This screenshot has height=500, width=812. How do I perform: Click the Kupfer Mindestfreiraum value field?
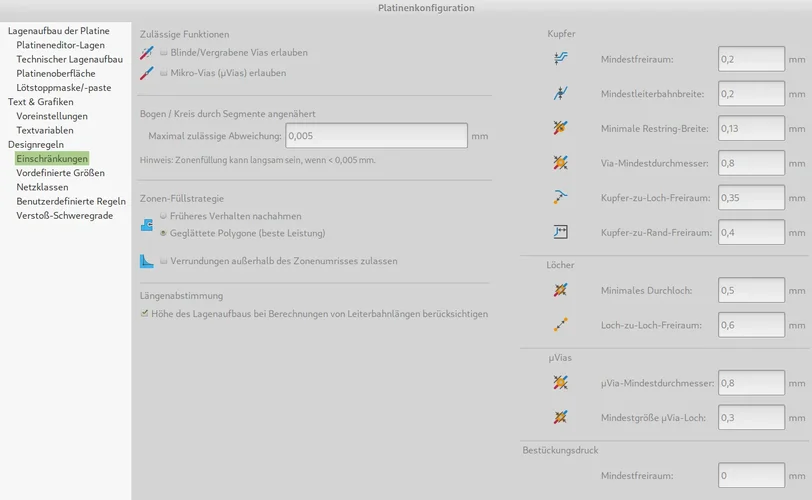point(751,59)
